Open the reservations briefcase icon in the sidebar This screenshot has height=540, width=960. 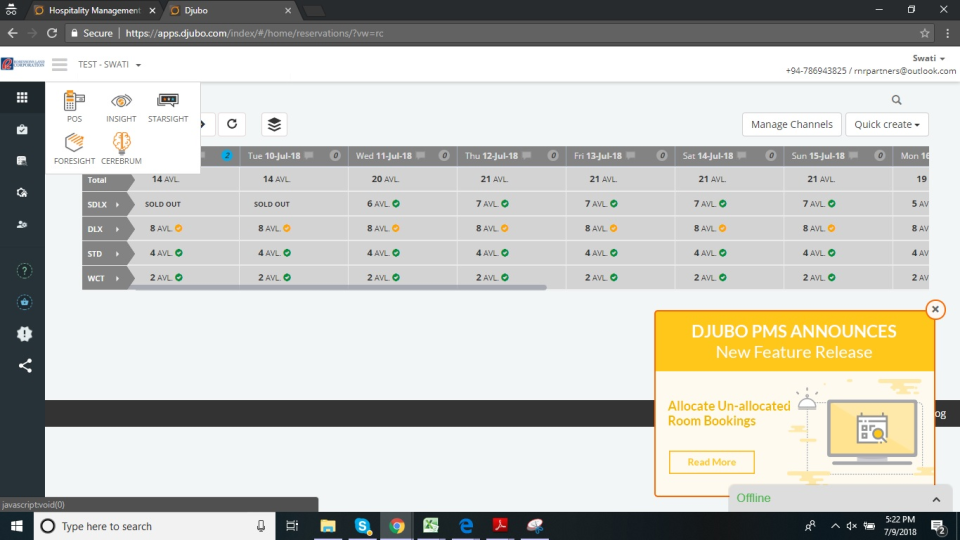point(22,129)
